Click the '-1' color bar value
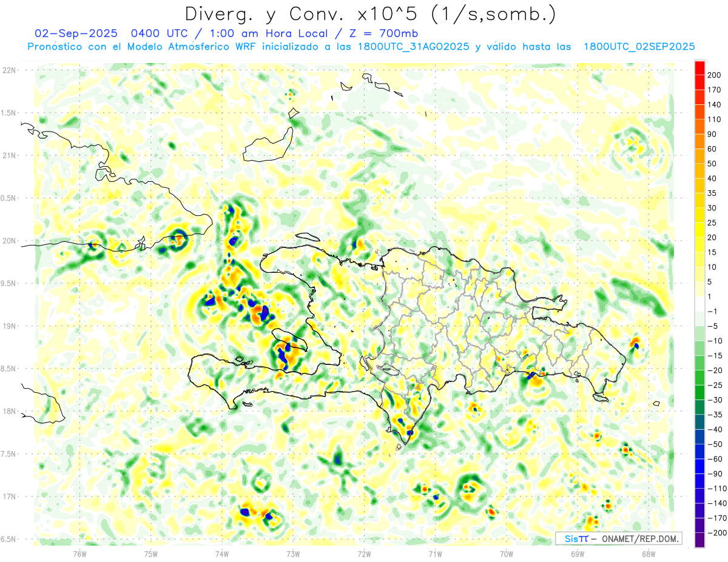The width and height of the screenshot is (728, 562). click(x=713, y=311)
